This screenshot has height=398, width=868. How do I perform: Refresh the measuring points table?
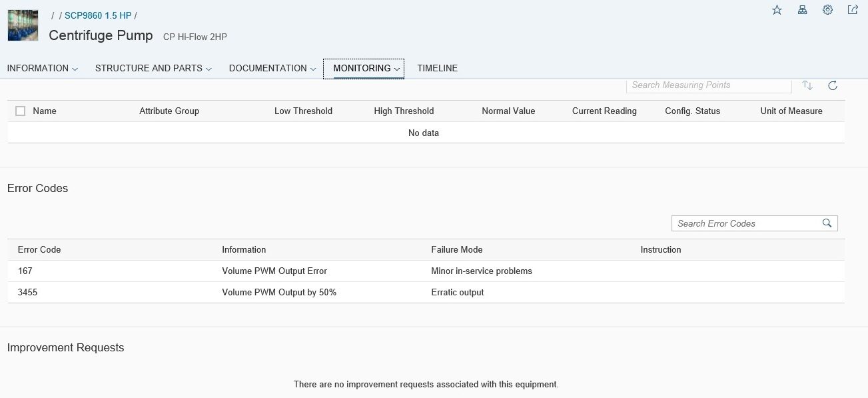(x=832, y=85)
